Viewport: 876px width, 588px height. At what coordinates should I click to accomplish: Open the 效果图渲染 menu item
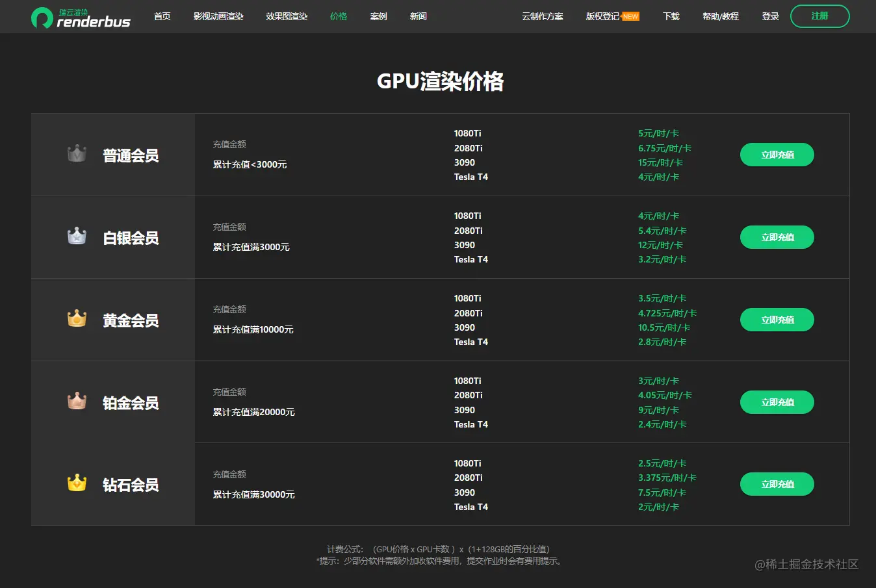pos(286,16)
